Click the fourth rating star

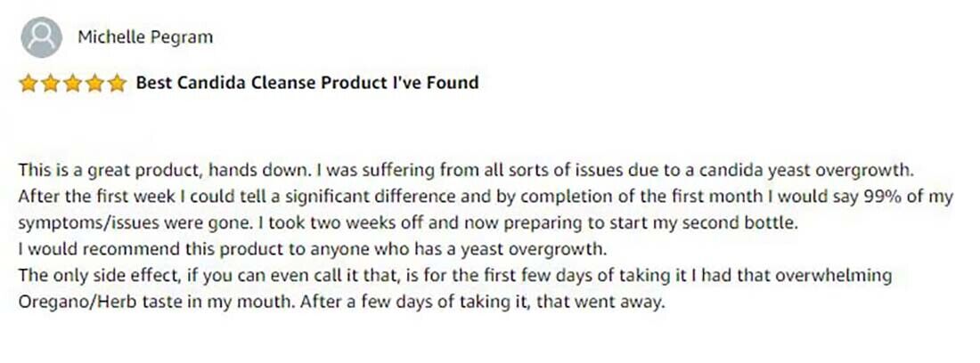pyautogui.click(x=95, y=84)
